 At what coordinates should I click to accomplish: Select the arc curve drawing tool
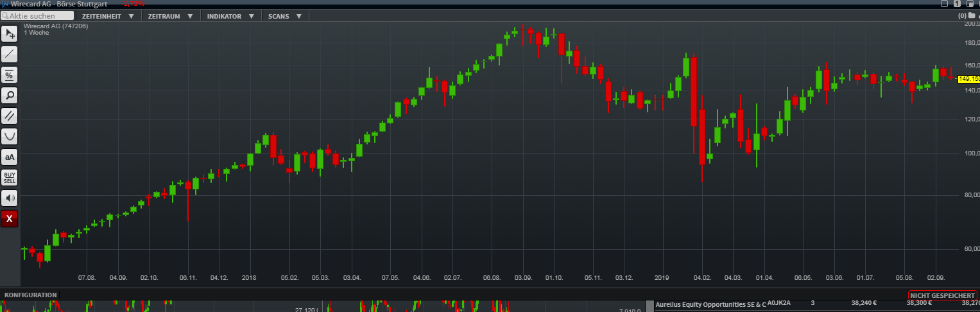(x=10, y=137)
